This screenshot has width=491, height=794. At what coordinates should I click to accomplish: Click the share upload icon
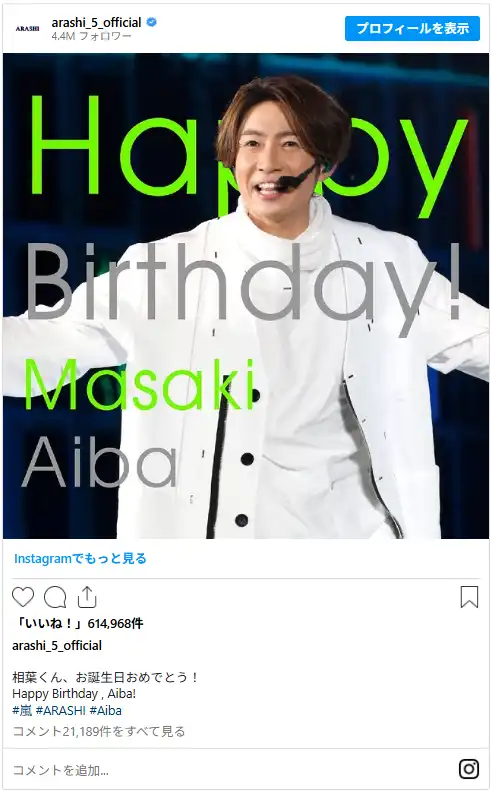[x=87, y=597]
